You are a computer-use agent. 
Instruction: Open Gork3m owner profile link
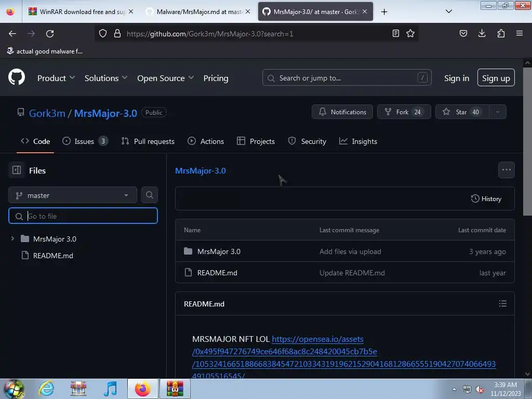[x=47, y=113]
